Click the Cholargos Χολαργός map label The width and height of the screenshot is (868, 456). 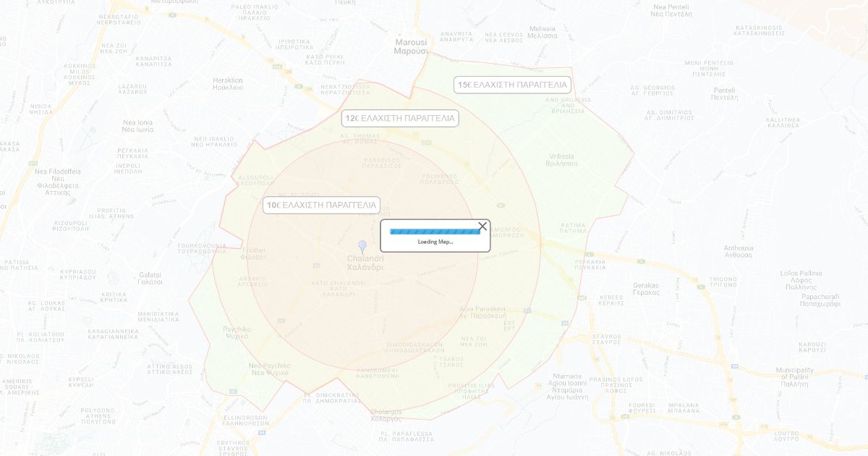(386, 415)
